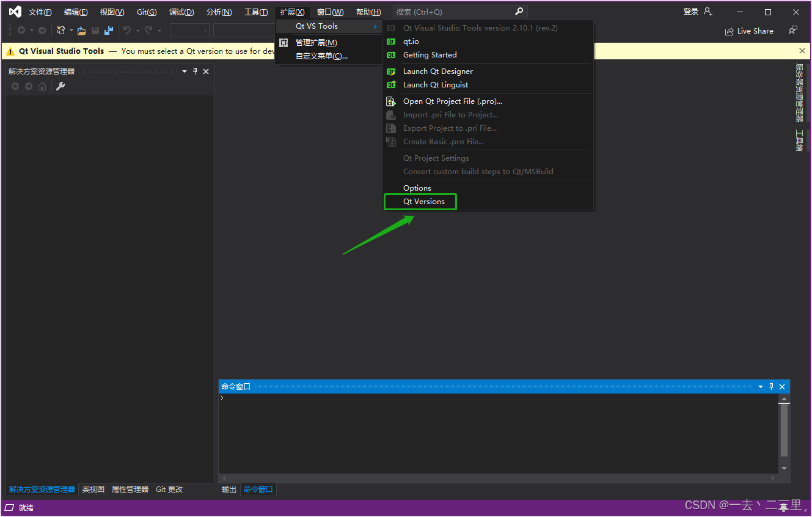812x517 pixels.
Task: Open the 服务器资源管理器 side tab
Action: 799,93
